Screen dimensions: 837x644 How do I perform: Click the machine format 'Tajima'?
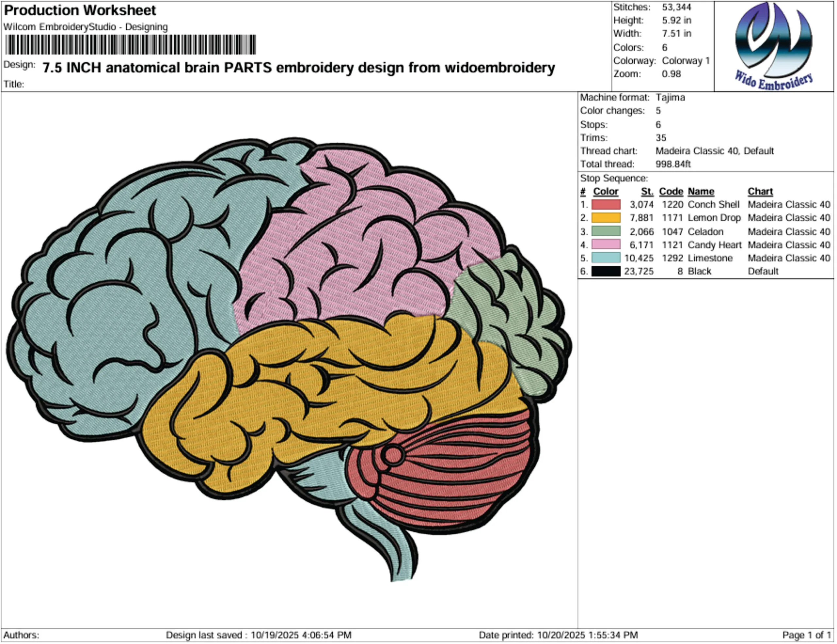coord(670,97)
